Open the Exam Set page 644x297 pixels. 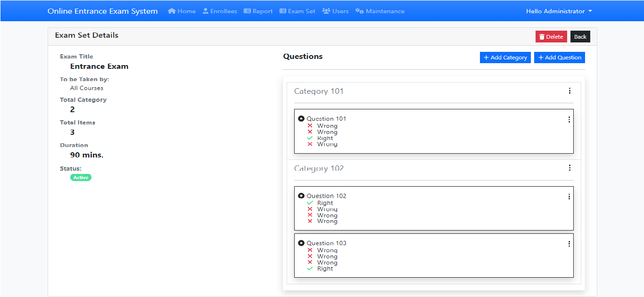[x=297, y=11]
